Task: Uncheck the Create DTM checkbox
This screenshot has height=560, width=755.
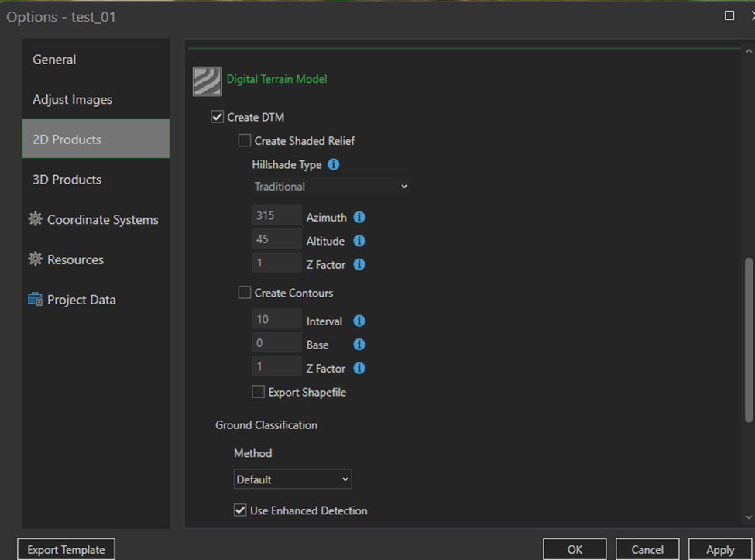Action: pos(218,118)
